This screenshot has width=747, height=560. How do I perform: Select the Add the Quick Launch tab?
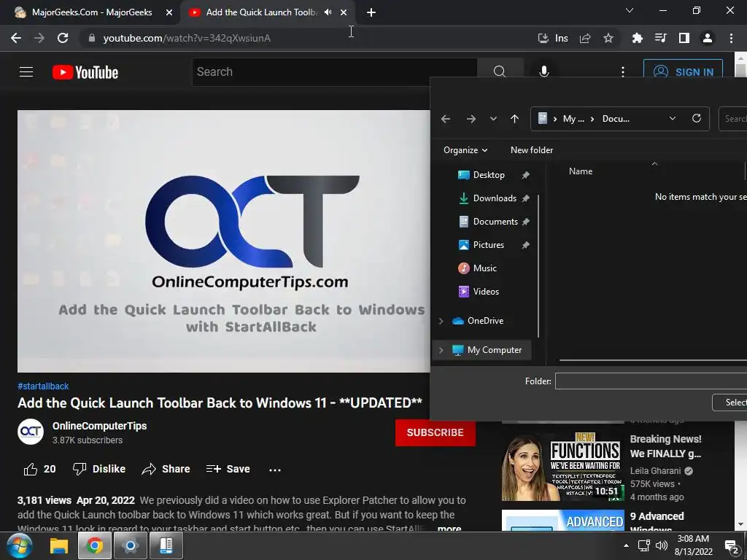pos(261,12)
